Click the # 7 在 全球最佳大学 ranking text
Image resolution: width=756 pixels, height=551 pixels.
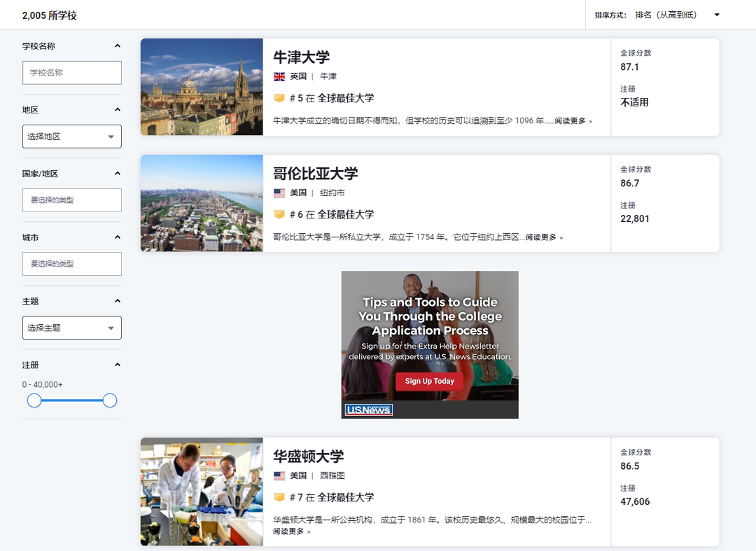(332, 498)
